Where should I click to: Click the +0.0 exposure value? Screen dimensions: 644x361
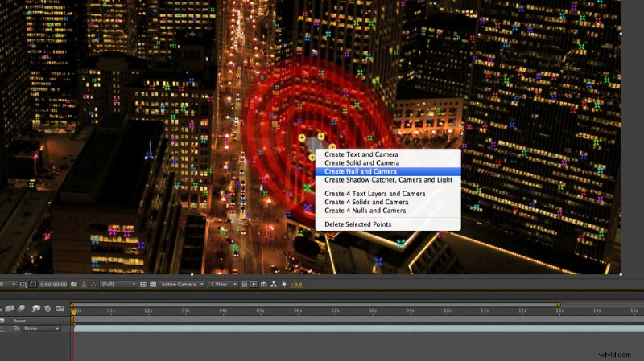click(x=296, y=285)
